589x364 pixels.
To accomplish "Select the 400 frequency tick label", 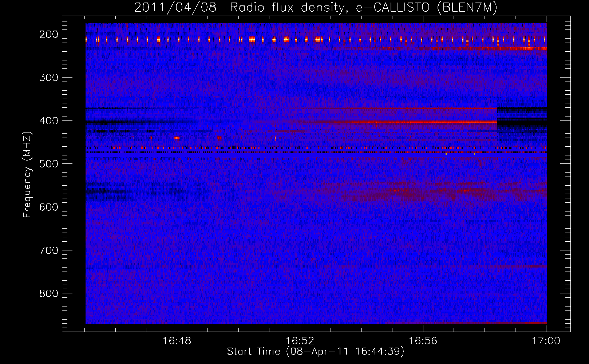I will coord(49,121).
